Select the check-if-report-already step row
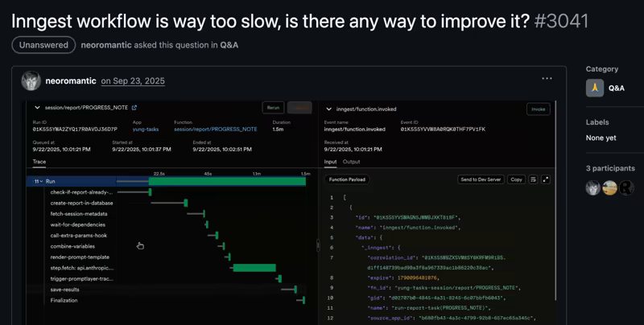 (x=167, y=192)
